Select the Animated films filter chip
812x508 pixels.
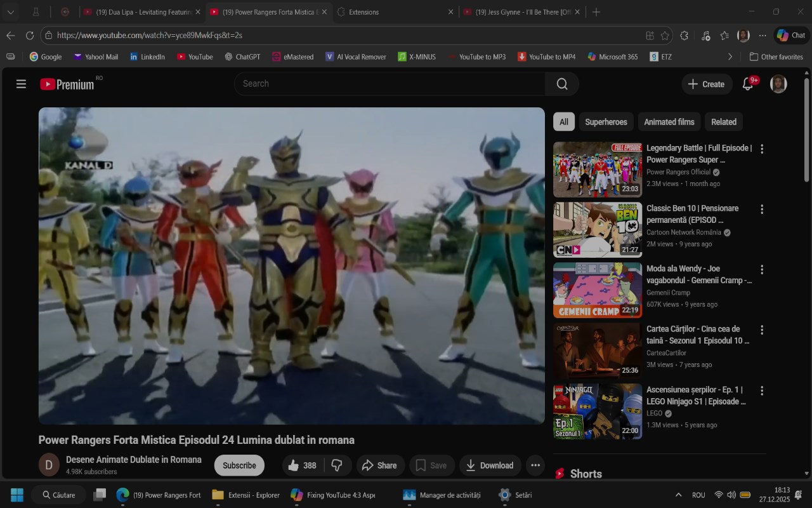[x=669, y=122]
